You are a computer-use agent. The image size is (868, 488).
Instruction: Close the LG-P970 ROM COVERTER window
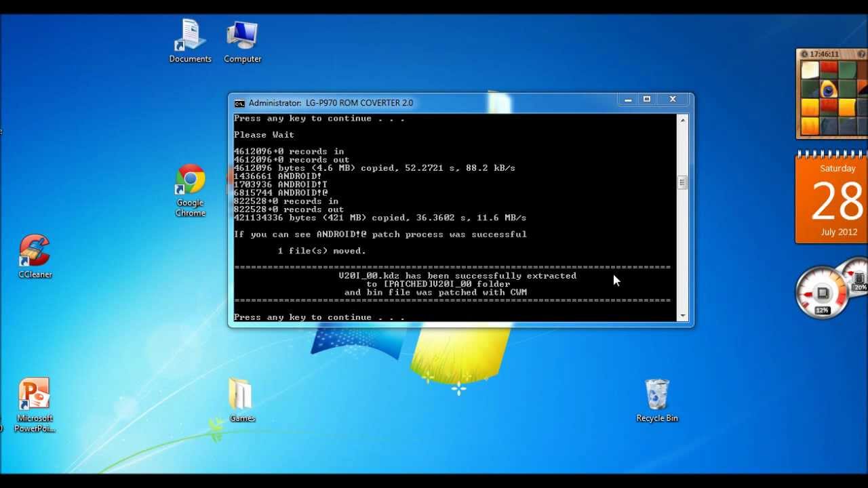673,100
